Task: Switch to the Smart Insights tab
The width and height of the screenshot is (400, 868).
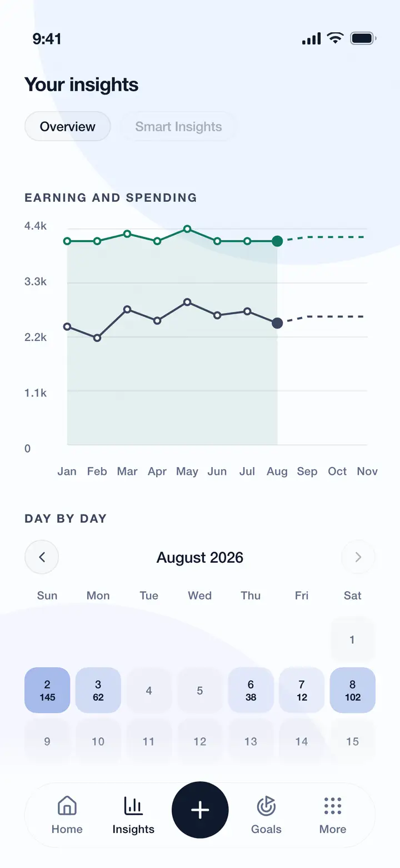Action: point(178,126)
